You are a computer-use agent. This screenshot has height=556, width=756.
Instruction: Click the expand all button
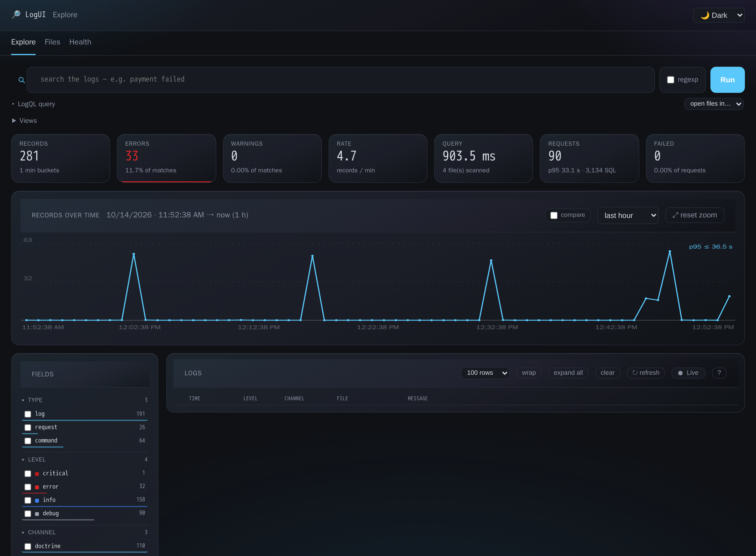click(x=568, y=373)
